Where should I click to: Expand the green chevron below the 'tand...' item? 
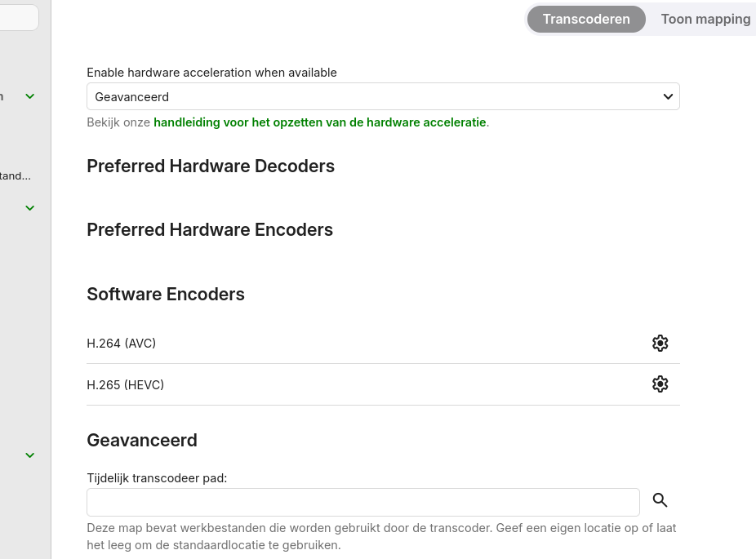coord(30,208)
